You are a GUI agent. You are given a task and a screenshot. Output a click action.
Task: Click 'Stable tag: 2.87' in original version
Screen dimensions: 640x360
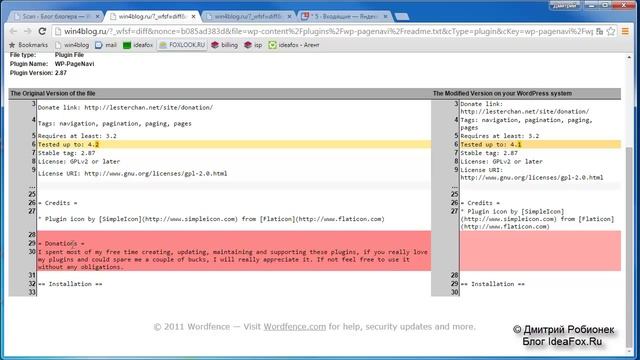(67, 153)
